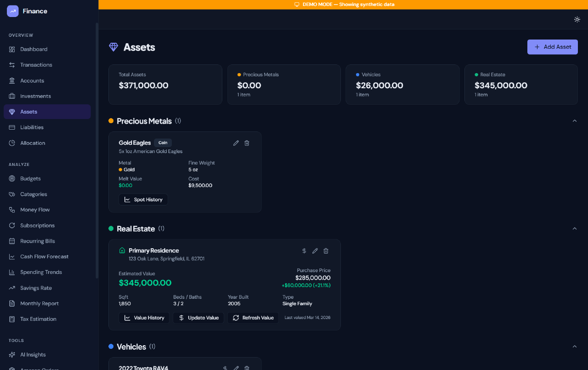588x370 pixels.
Task: Click the Add Asset button
Action: tap(552, 46)
